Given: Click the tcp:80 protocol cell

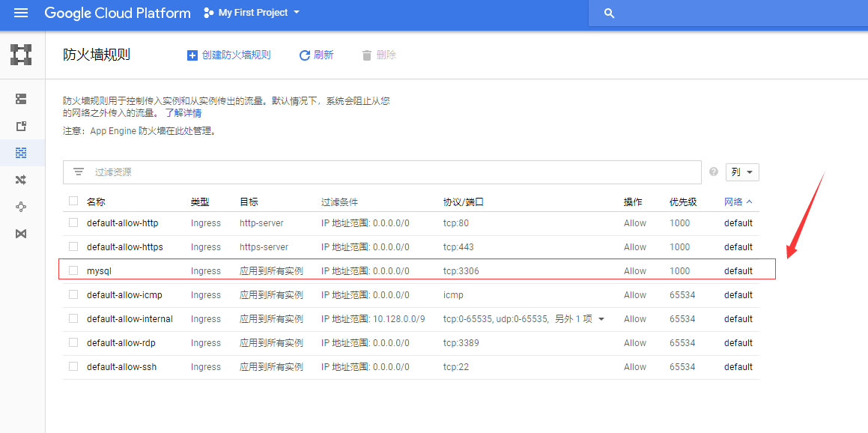Looking at the screenshot, I should [456, 223].
